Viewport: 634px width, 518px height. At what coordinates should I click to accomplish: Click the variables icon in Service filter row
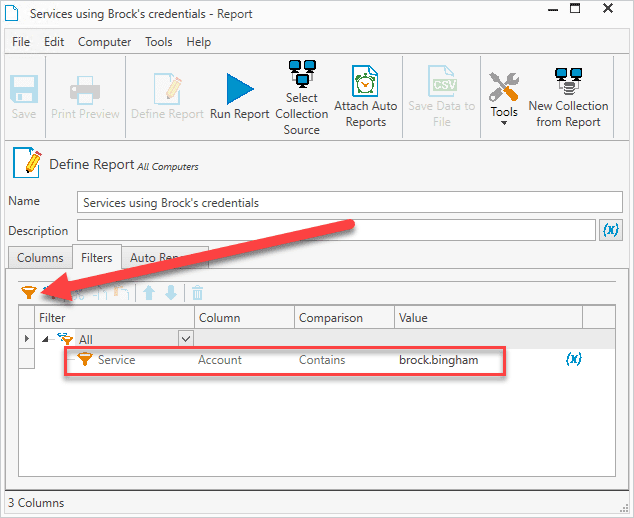click(x=573, y=359)
